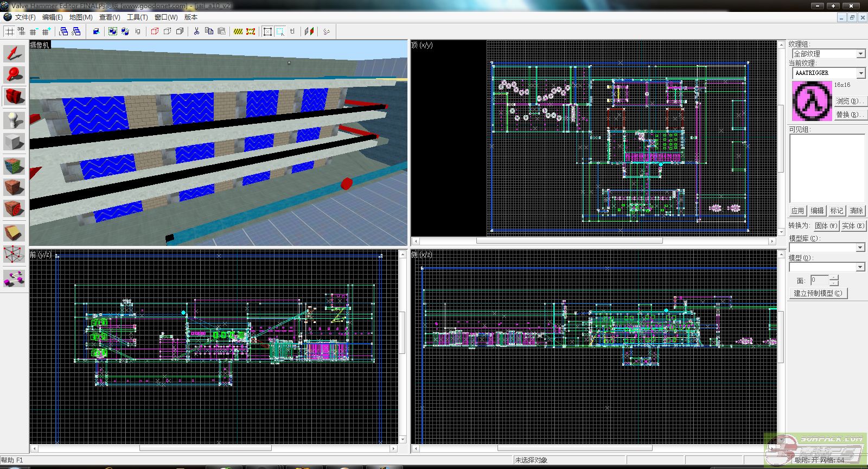This screenshot has height=469, width=868.
Task: Select the red arrow Selection tool
Action: click(14, 53)
